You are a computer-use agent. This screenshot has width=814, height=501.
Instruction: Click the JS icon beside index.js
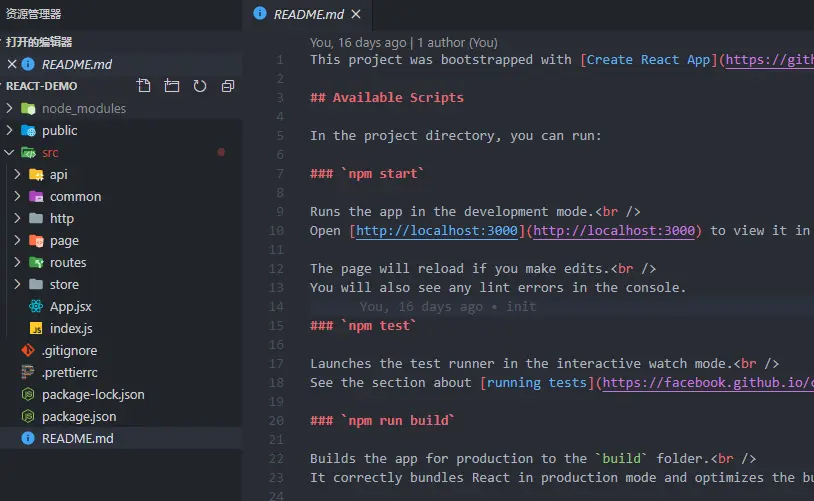coord(36,328)
